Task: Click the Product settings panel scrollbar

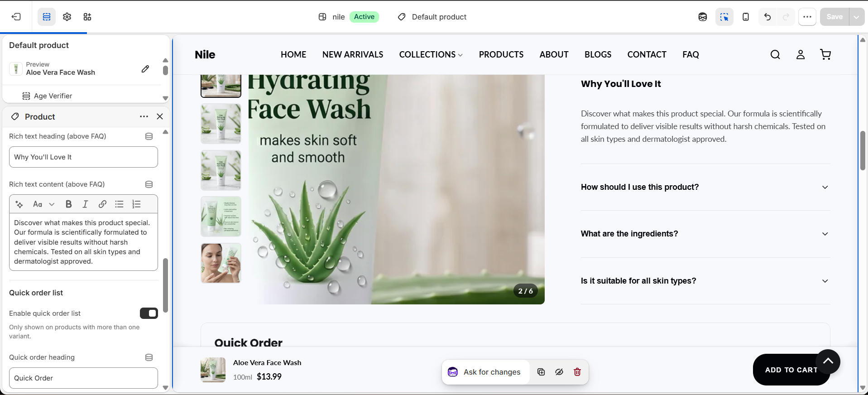Action: [165, 285]
